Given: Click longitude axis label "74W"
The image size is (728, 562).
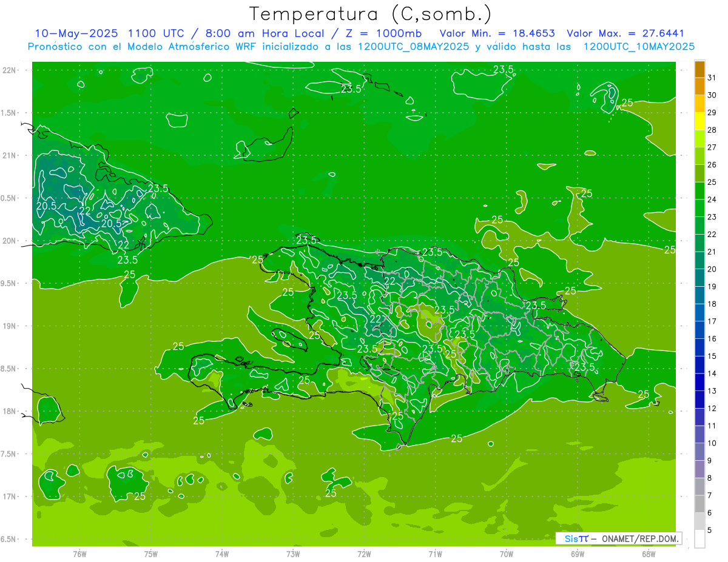Looking at the screenshot, I should [222, 554].
